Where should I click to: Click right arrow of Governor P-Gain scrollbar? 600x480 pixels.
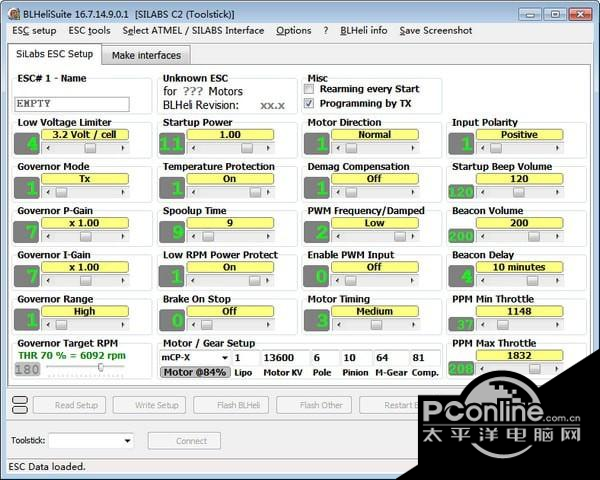[123, 237]
